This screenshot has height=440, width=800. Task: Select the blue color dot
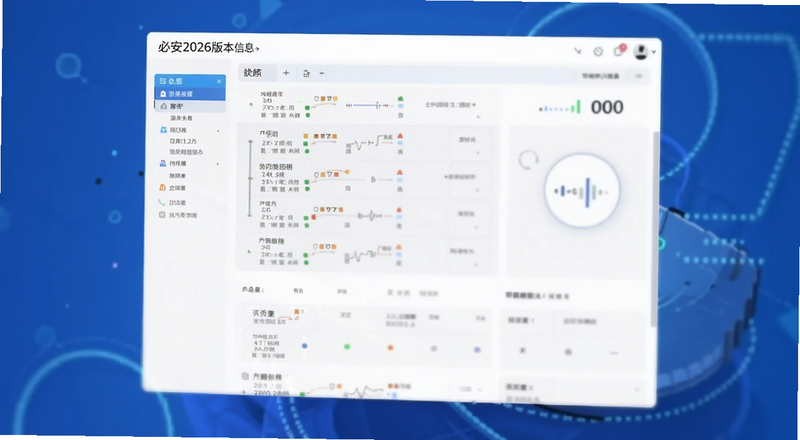[305, 346]
